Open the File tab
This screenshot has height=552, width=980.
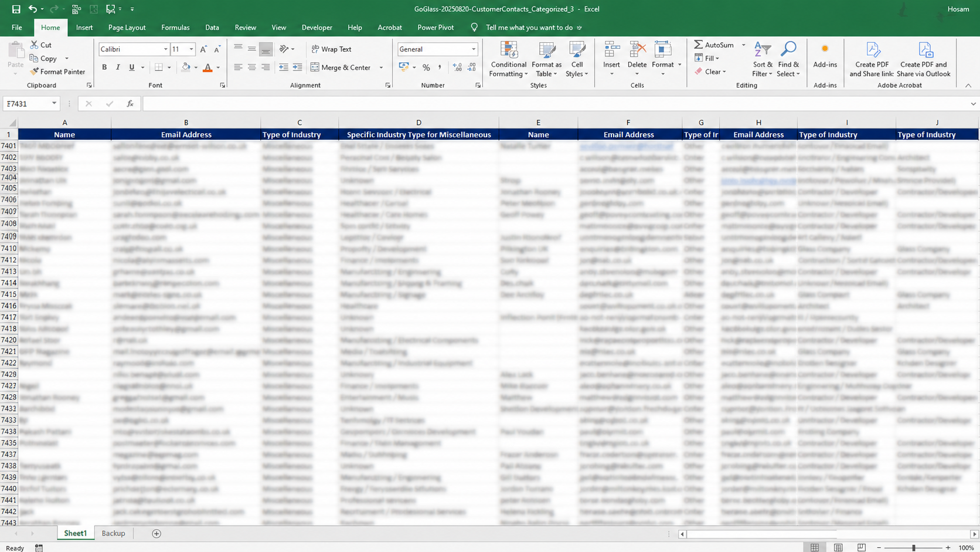[17, 28]
